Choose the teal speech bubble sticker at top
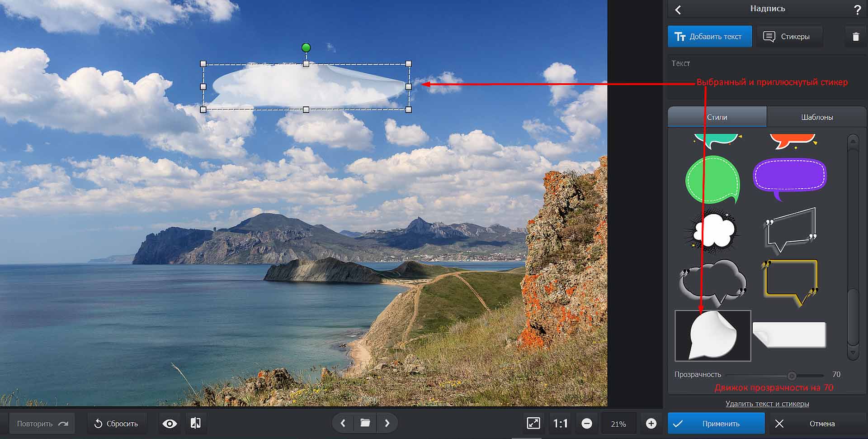The width and height of the screenshot is (868, 439). [717, 141]
